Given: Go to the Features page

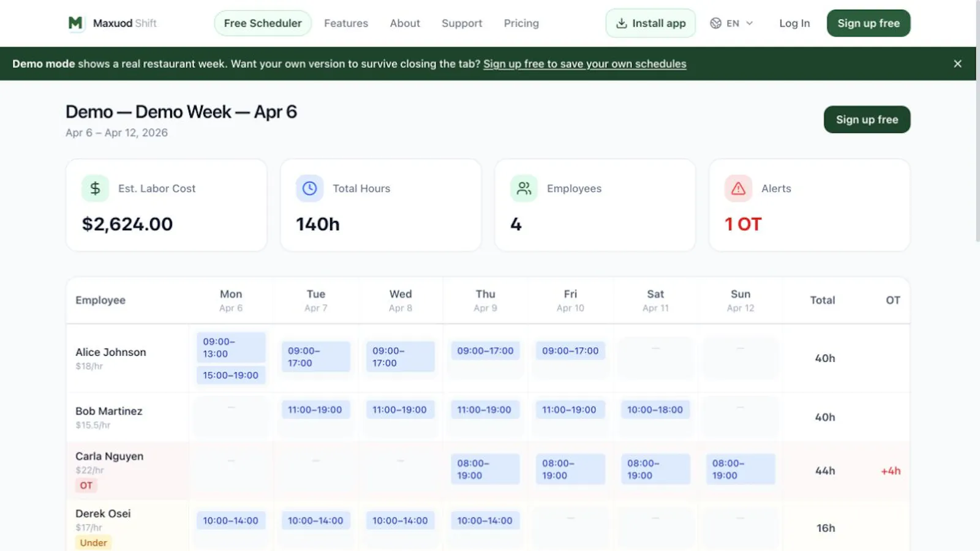Looking at the screenshot, I should click(346, 23).
